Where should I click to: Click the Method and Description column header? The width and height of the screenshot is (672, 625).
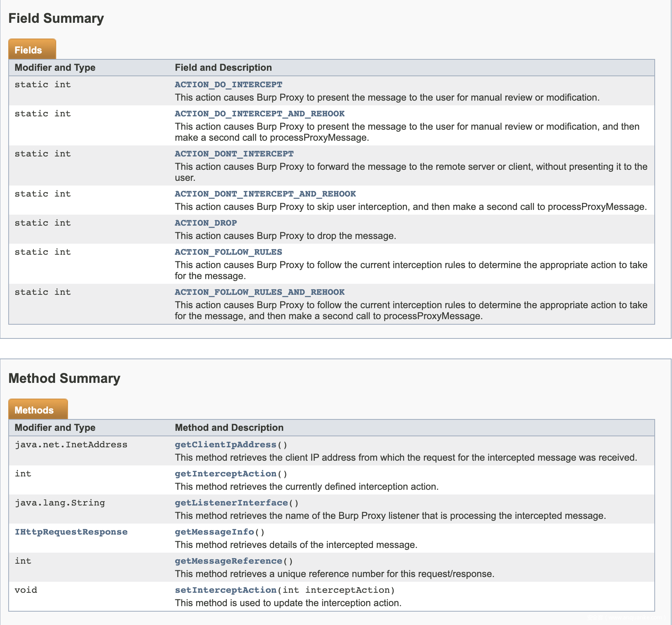pos(229,428)
